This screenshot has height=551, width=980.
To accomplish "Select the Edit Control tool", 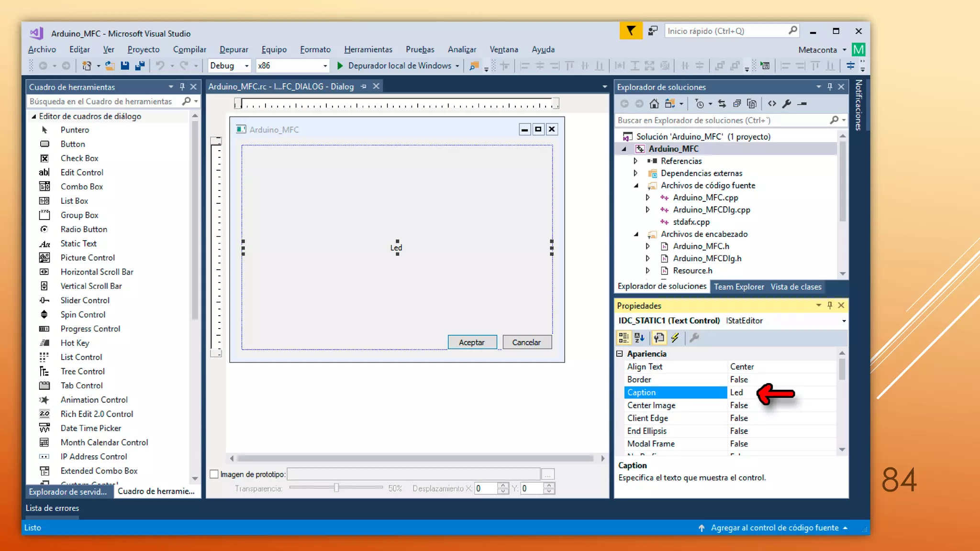I will 82,172.
